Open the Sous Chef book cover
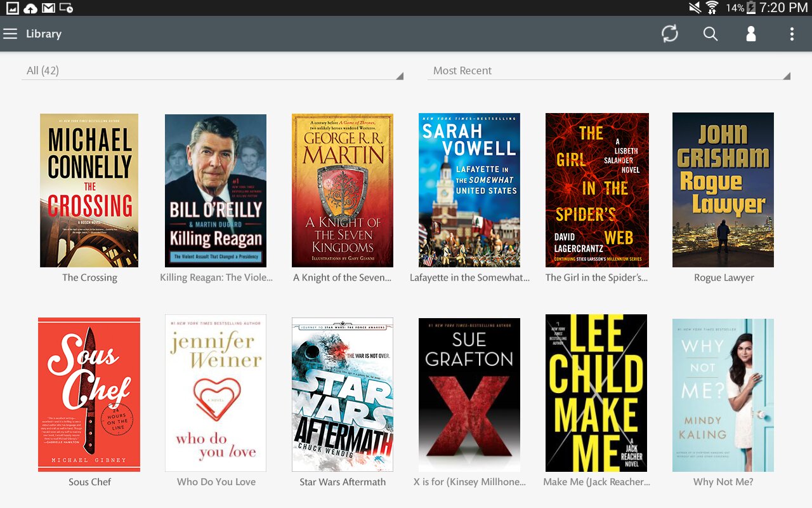 (89, 394)
